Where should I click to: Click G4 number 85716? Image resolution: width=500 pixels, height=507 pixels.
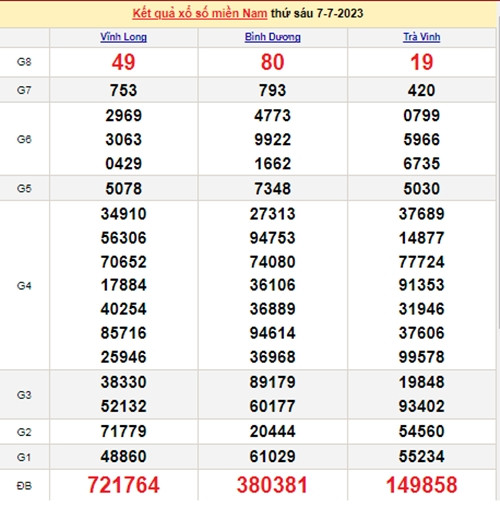124,333
